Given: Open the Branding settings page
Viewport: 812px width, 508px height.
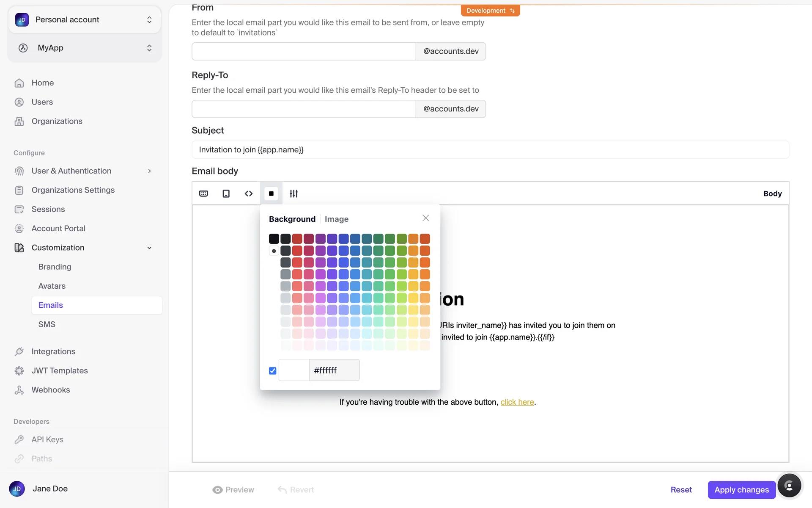Looking at the screenshot, I should point(55,267).
